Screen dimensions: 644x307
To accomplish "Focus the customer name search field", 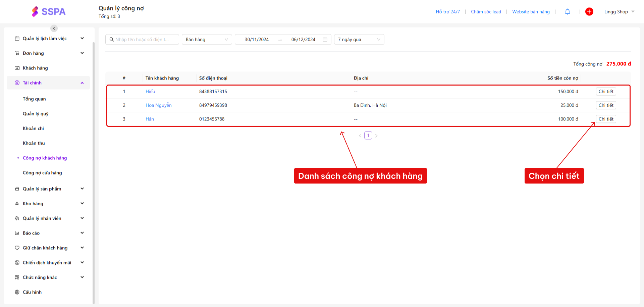I will point(142,40).
